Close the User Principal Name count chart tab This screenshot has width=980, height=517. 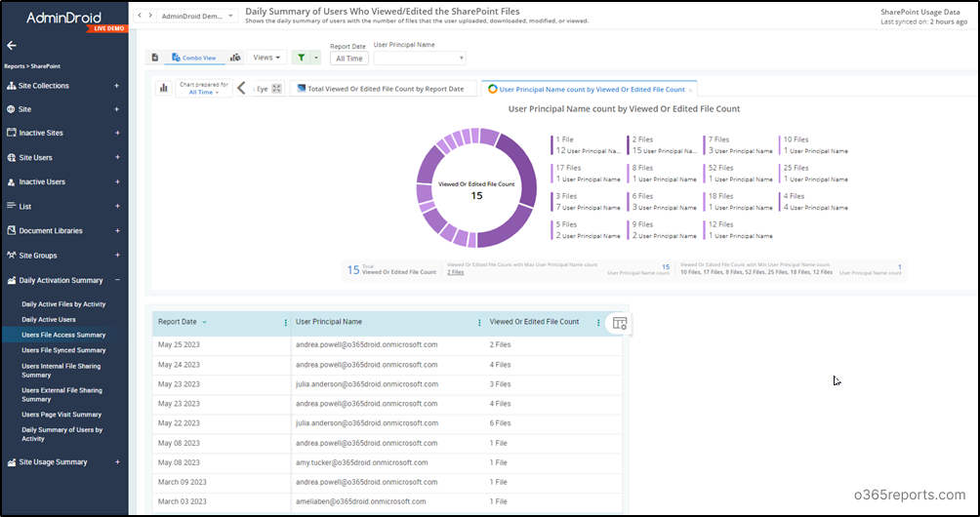pyautogui.click(x=690, y=90)
